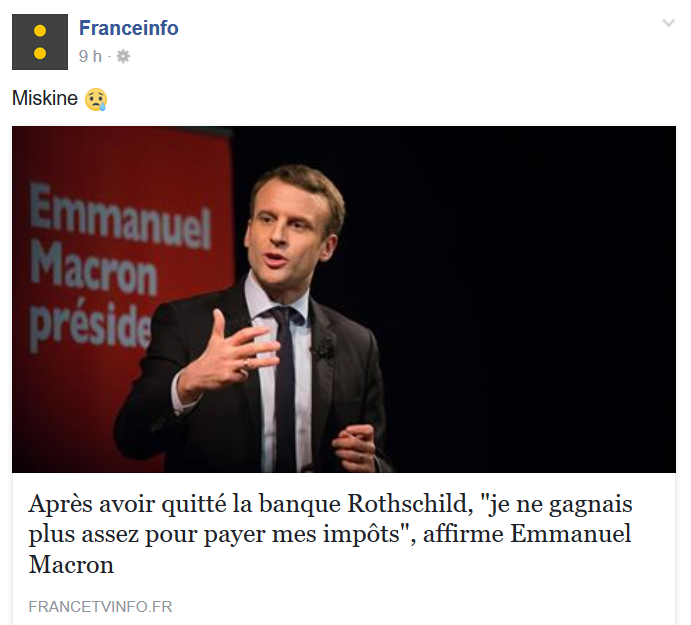The width and height of the screenshot is (691, 625).
Task: Click the crying emoji after Miskine
Action: (96, 99)
